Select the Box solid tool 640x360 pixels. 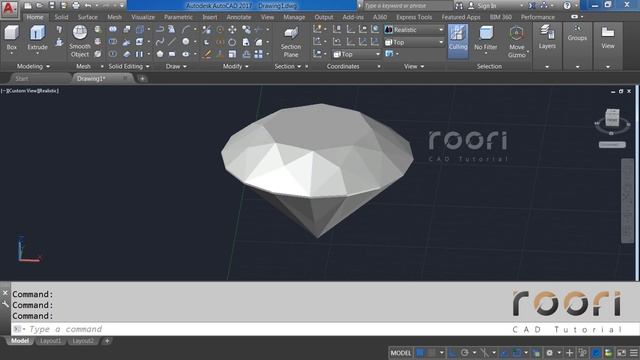coord(11,38)
